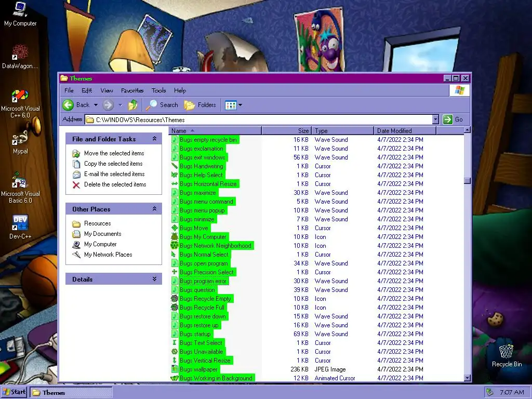532x399 pixels.
Task: Open the File menu
Action: click(x=69, y=90)
